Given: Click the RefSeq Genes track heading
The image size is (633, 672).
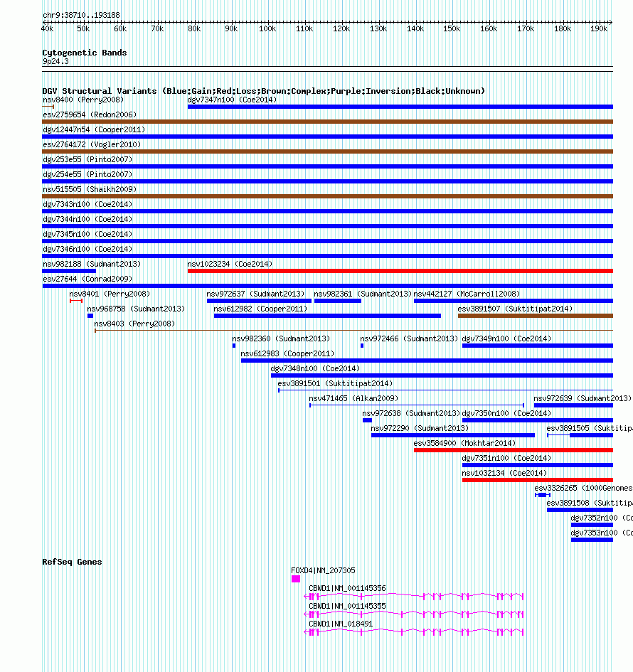Looking at the screenshot, I should (72, 562).
